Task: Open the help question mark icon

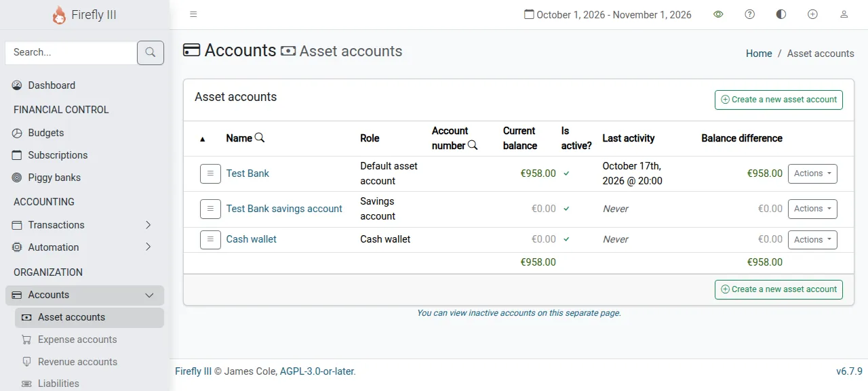Action: click(749, 14)
